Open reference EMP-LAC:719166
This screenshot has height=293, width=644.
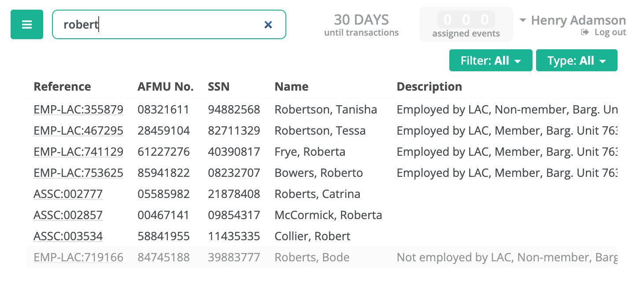78,257
